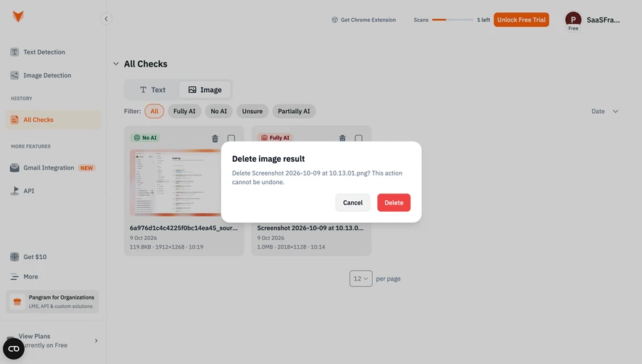
Task: Collapse the sidebar with the arrow button
Action: tap(106, 19)
